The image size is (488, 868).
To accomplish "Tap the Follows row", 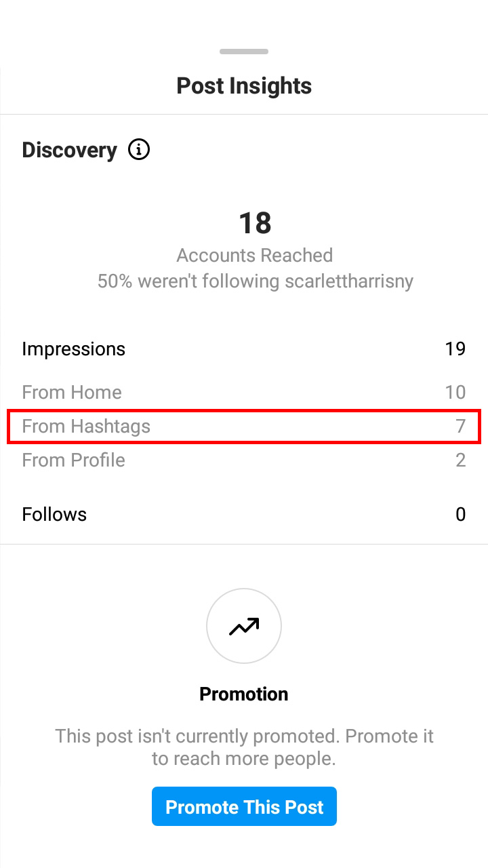I will pos(244,514).
